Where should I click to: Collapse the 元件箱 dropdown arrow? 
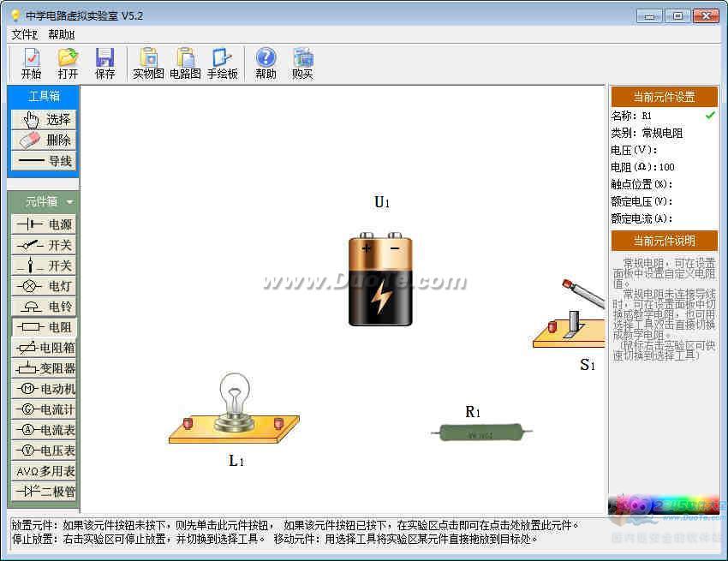coord(69,202)
